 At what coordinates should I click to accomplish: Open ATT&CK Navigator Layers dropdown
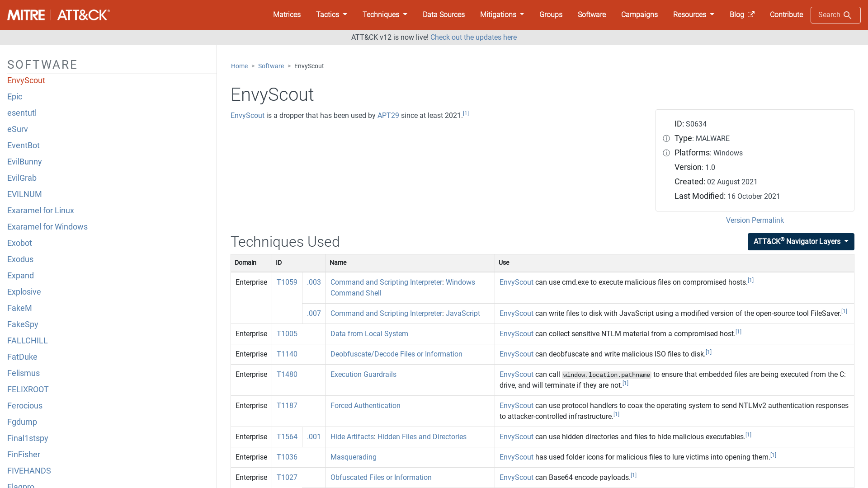pos(801,242)
